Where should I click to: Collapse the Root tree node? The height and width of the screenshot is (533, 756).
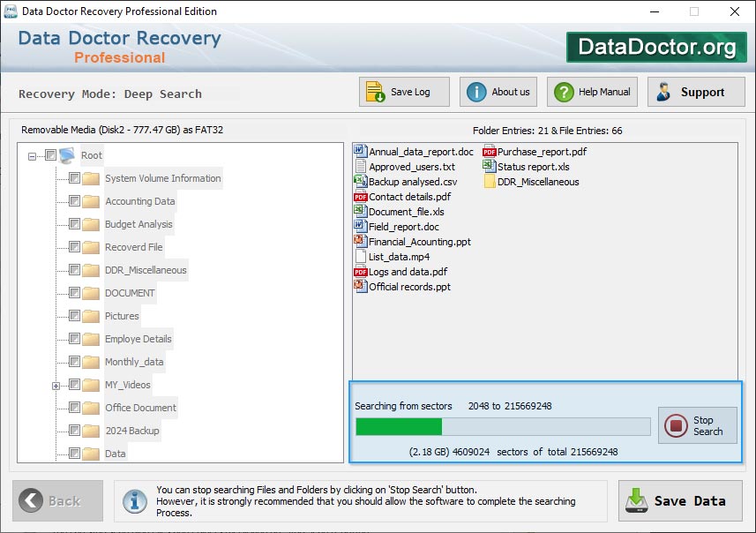click(x=32, y=156)
